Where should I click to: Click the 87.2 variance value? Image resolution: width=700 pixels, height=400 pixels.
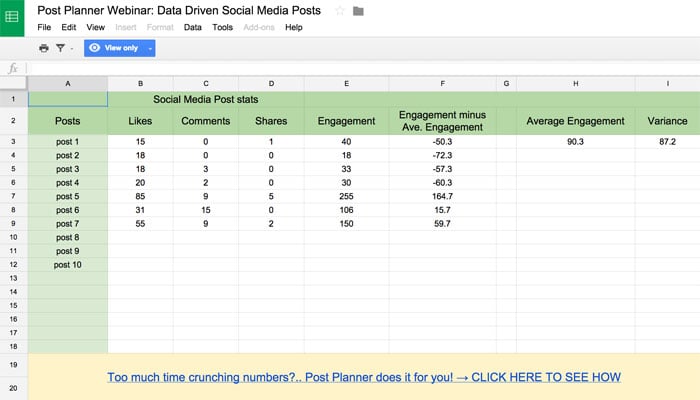click(668, 142)
